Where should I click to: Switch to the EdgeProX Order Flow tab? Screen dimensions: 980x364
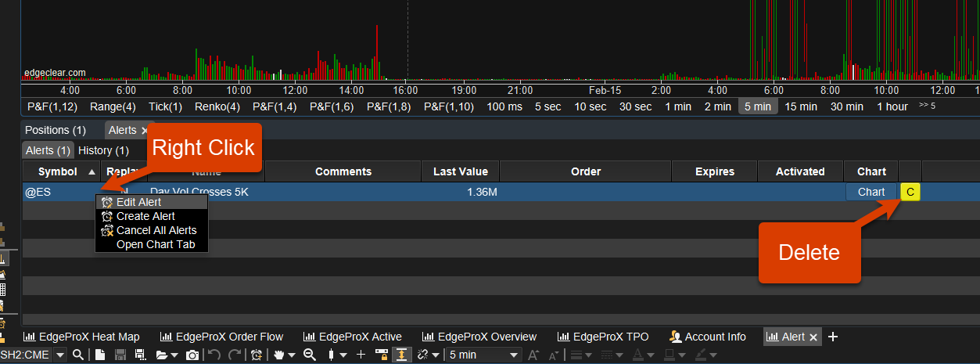tap(221, 337)
